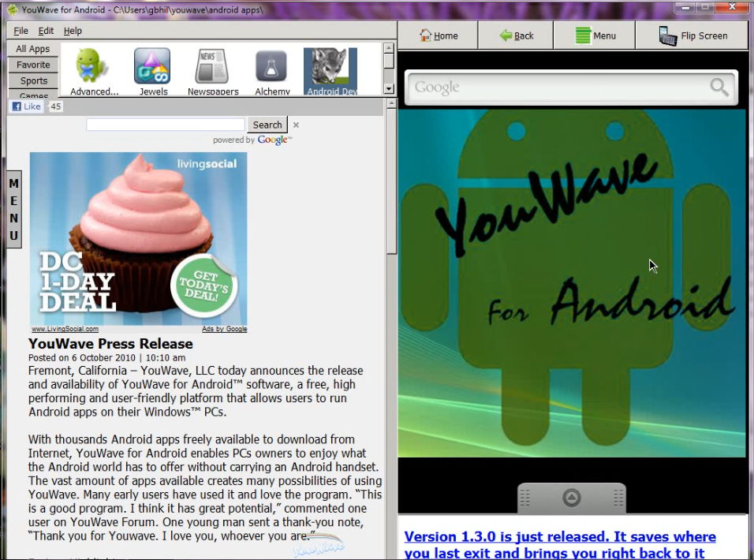Launch the Advanced app icon

[93, 72]
